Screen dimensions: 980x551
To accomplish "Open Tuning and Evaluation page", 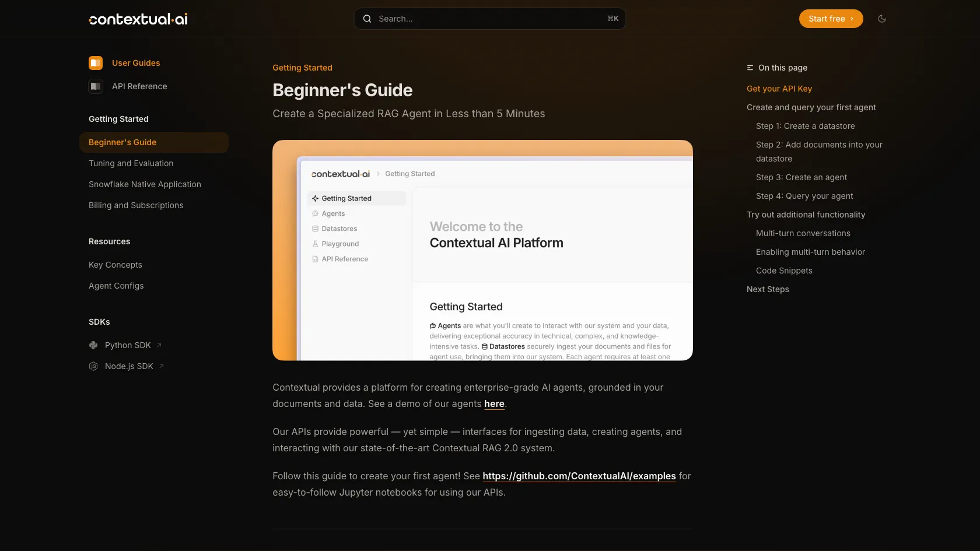I will coord(131,163).
